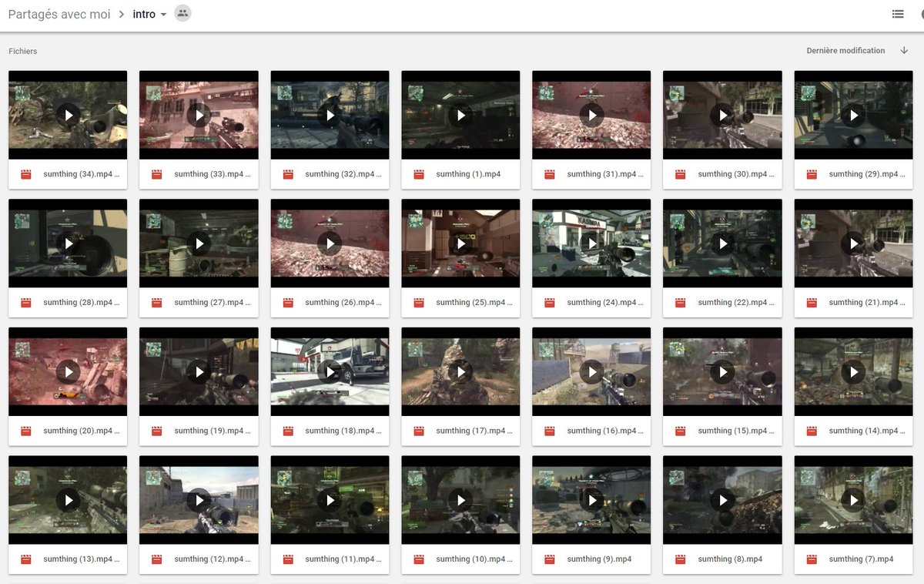
Task: Click the video icon of sumthing (27).mp4
Action: coord(157,303)
